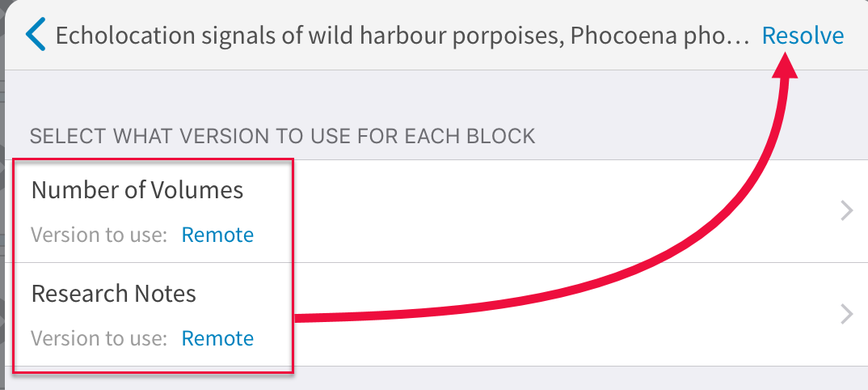Click "Version to use:" label under Research Notes

coord(99,337)
